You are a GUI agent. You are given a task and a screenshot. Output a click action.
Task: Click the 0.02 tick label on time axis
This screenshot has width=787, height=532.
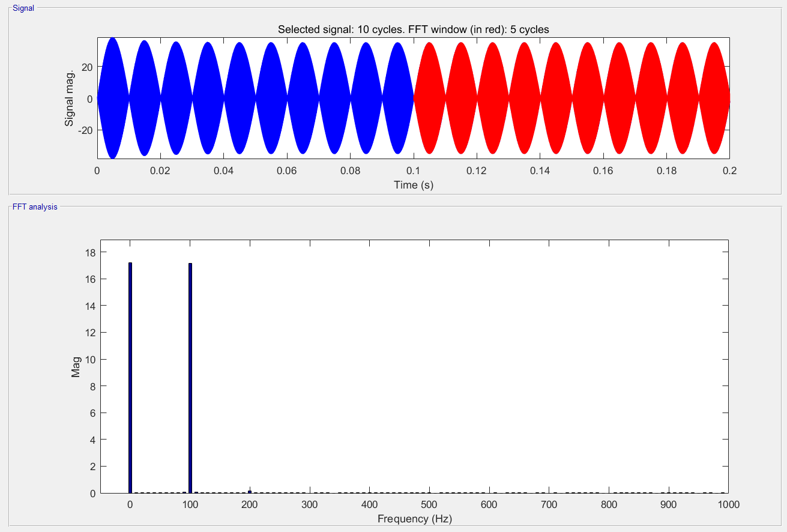tap(160, 171)
